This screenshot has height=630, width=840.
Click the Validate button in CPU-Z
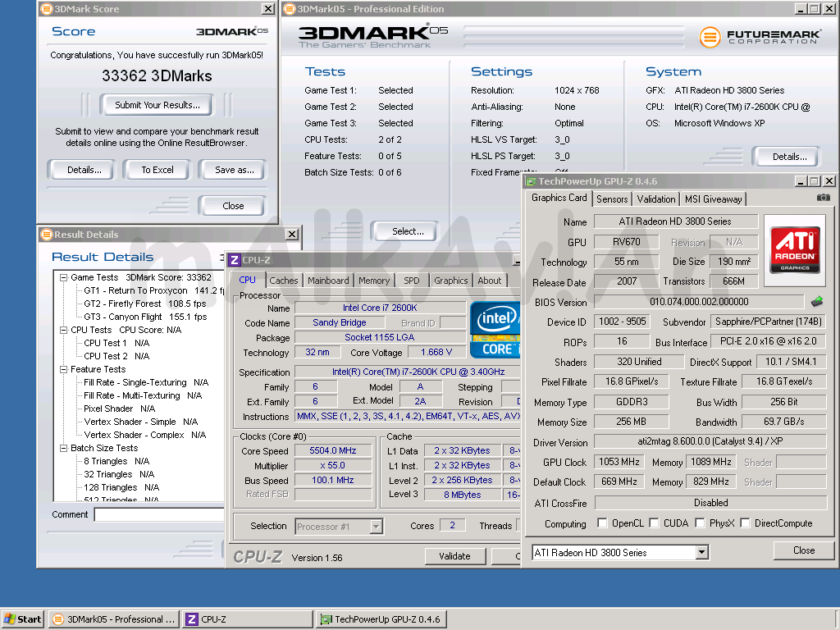454,556
